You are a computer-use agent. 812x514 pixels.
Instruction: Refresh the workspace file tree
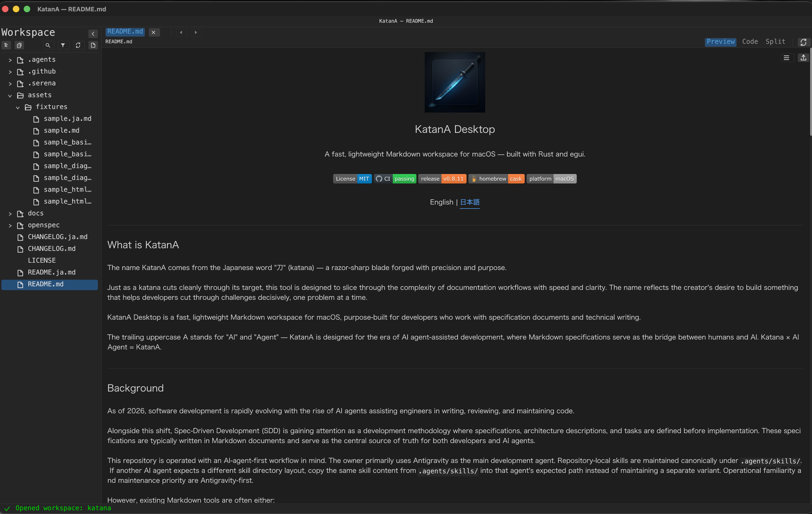[78, 45]
